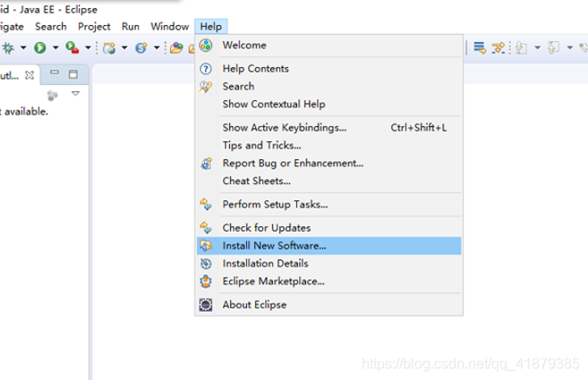Click the About Eclipse logo icon
The height and width of the screenshot is (380, 588).
(206, 305)
